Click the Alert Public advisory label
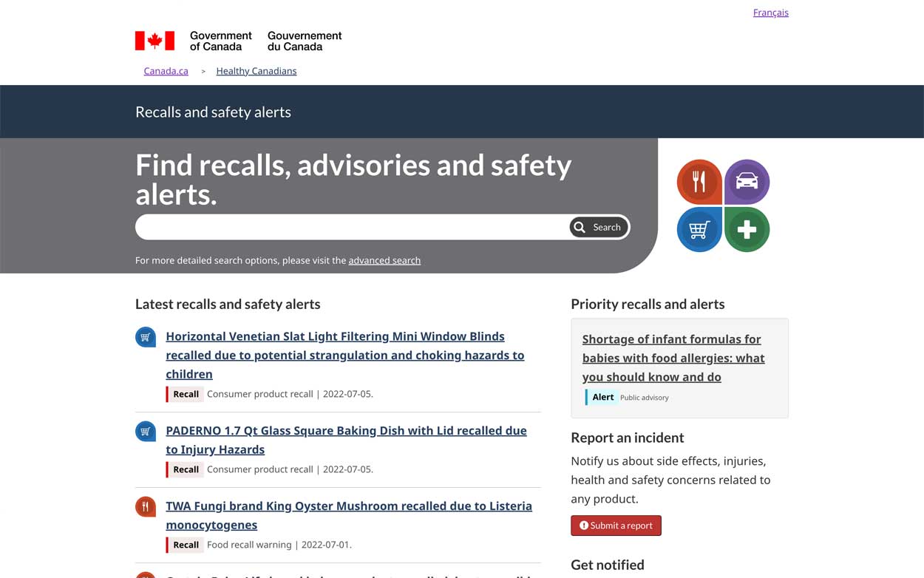 point(627,398)
